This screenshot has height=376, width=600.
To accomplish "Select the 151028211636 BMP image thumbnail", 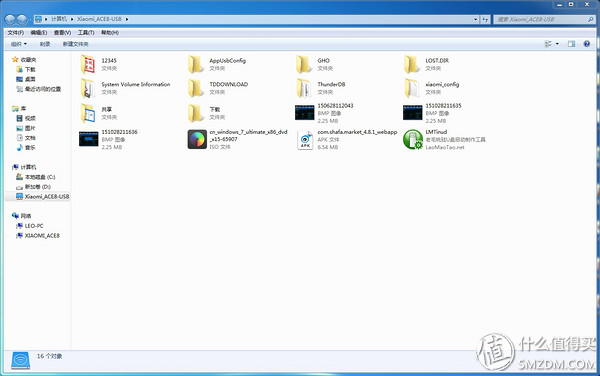I will pos(89,139).
